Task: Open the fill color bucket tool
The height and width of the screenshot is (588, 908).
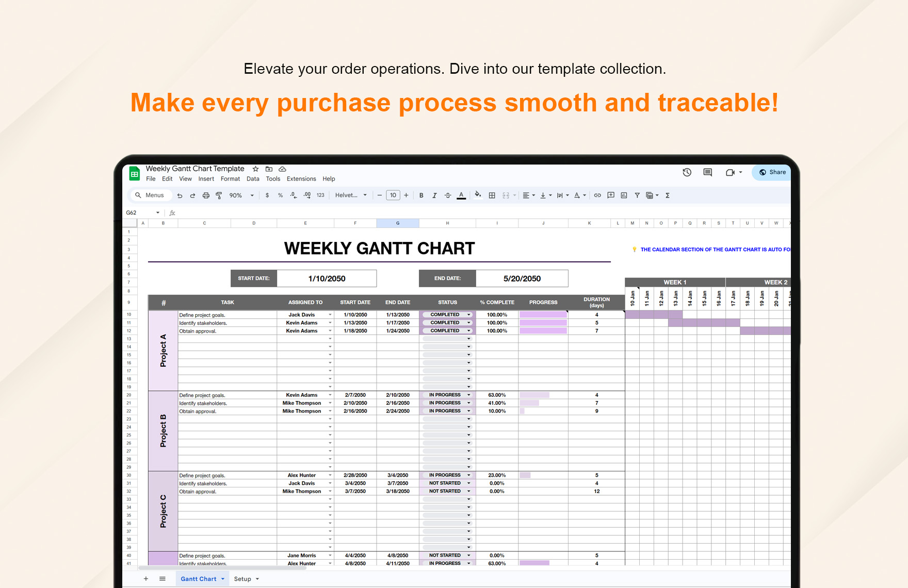Action: [478, 195]
